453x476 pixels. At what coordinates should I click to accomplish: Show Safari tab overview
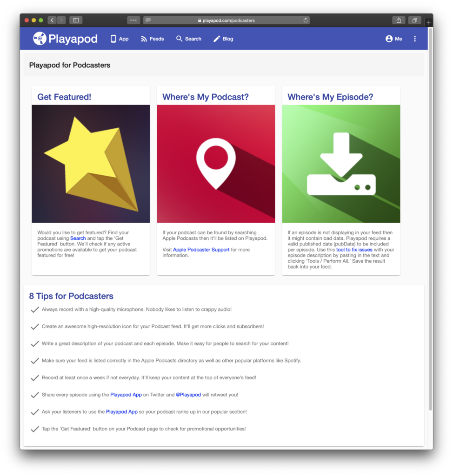click(414, 20)
